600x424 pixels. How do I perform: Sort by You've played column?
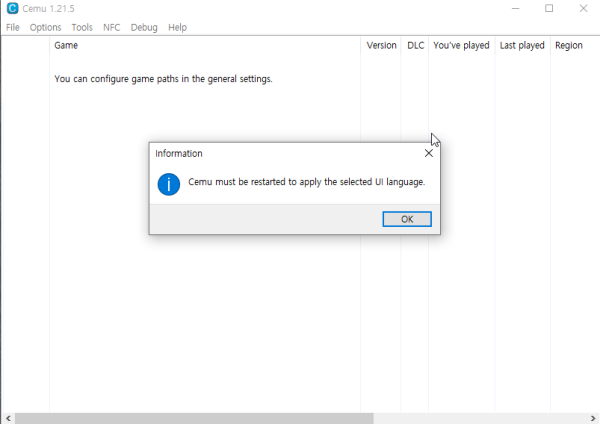click(461, 46)
